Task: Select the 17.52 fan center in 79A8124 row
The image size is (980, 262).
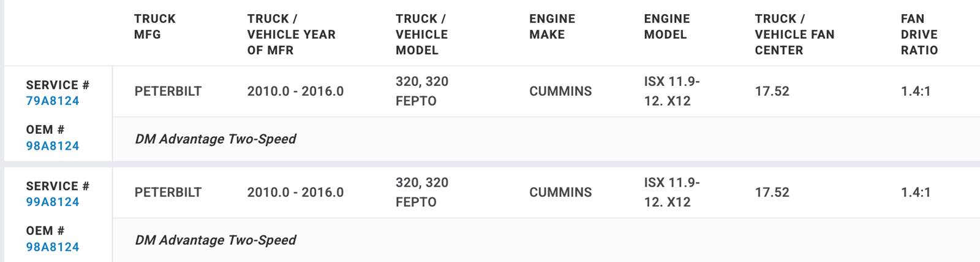Action: 772,91
